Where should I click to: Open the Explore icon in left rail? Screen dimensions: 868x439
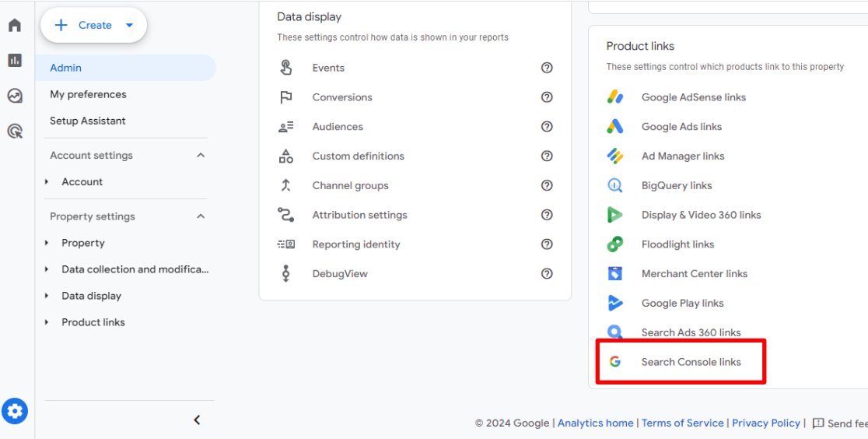click(15, 96)
